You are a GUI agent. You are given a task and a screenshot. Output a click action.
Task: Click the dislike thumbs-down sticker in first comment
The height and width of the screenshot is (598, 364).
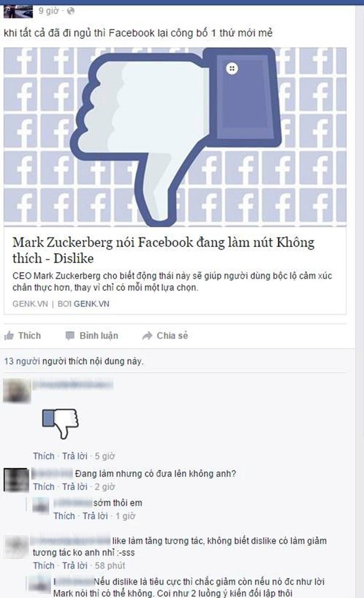click(x=60, y=423)
